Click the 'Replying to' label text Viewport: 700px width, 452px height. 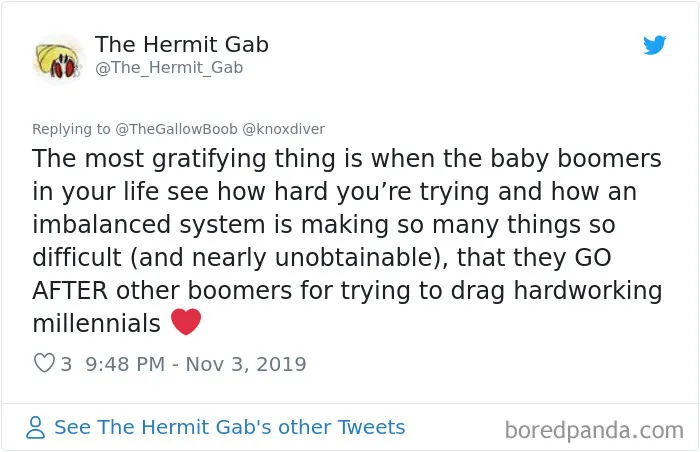click(x=71, y=129)
